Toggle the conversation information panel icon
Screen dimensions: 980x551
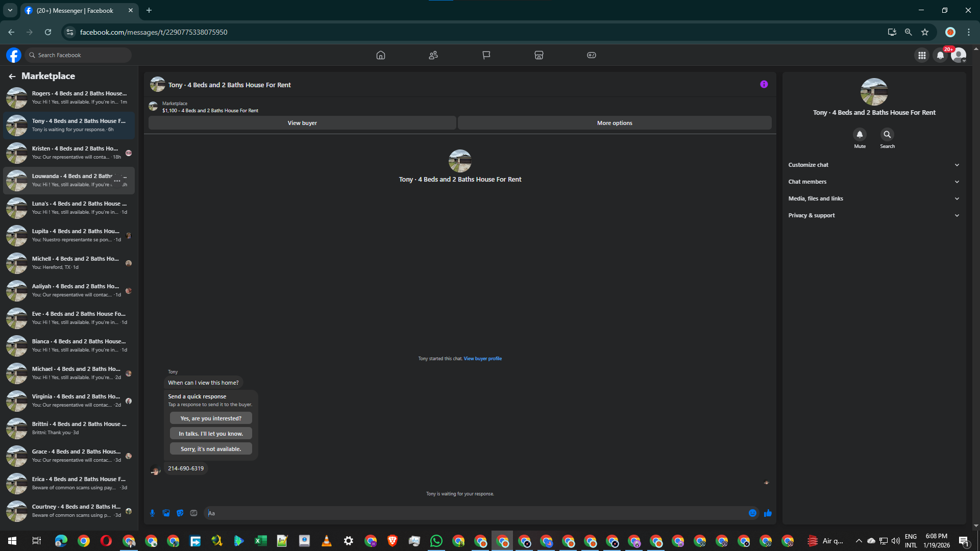coord(764,85)
